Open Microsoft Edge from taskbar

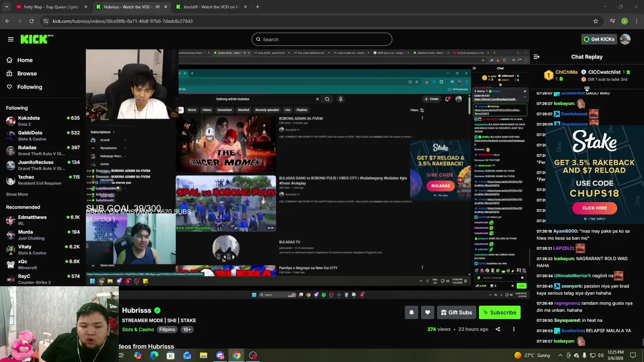[x=154, y=355]
